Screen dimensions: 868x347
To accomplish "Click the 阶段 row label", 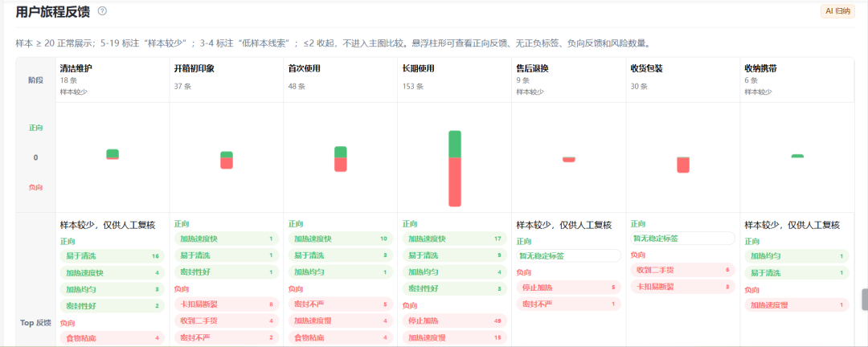I will coord(36,80).
